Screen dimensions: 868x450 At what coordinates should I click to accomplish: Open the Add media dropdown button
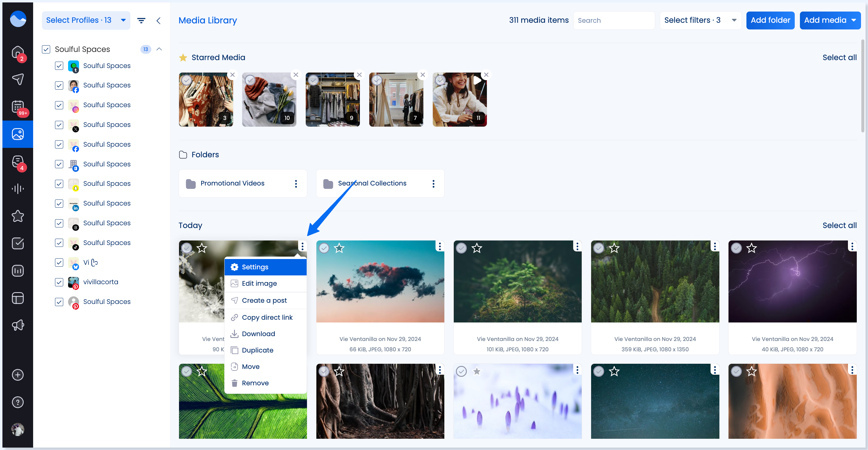click(830, 21)
